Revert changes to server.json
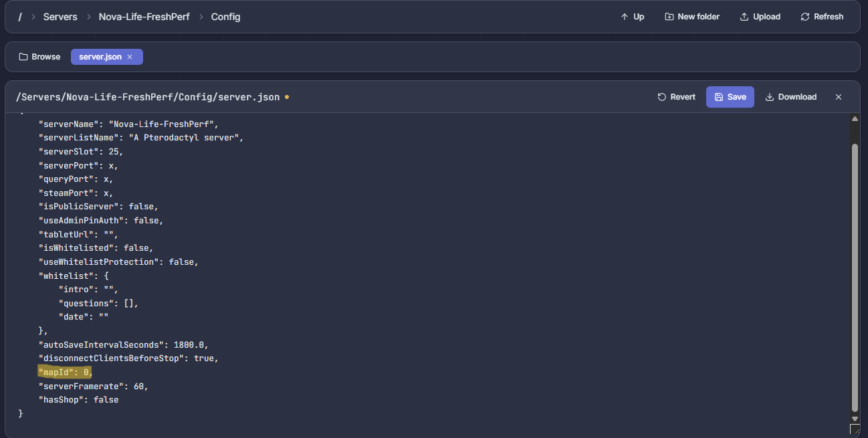868x438 pixels. pyautogui.click(x=677, y=97)
